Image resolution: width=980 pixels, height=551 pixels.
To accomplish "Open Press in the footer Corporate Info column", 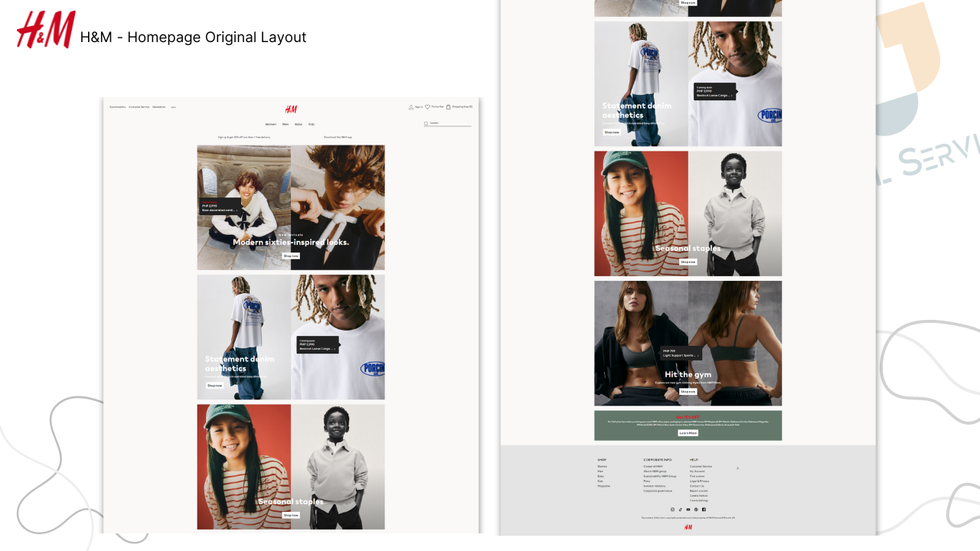I will point(647,481).
